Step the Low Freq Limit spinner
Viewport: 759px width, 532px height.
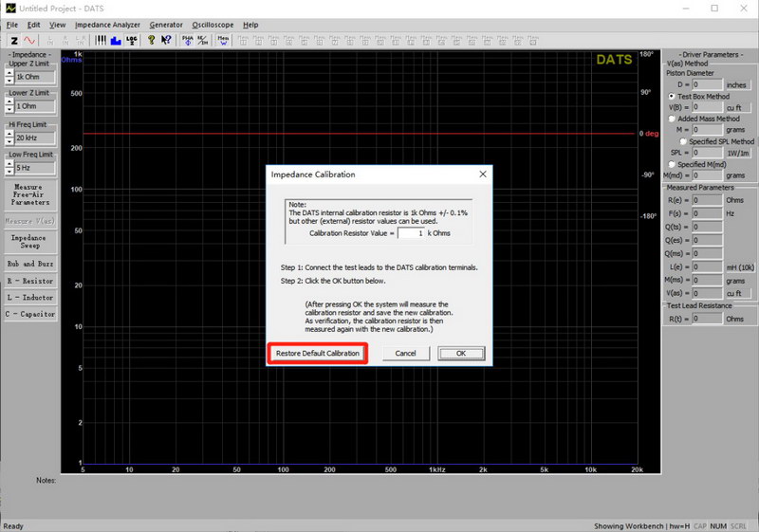9,168
